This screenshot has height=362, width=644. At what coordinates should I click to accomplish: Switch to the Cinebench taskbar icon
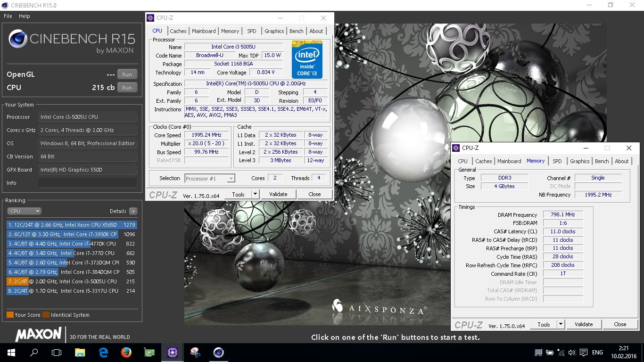(218, 352)
